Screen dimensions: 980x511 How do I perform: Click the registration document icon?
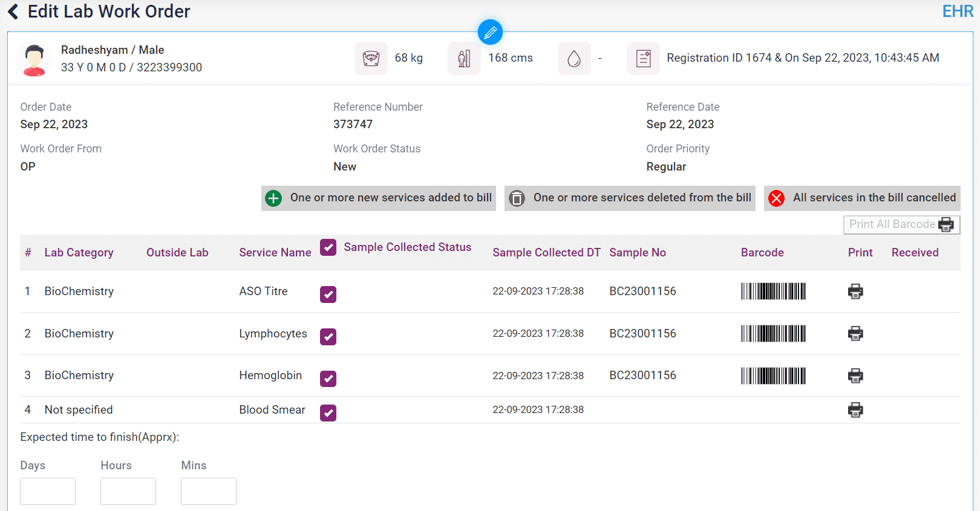coord(643,59)
